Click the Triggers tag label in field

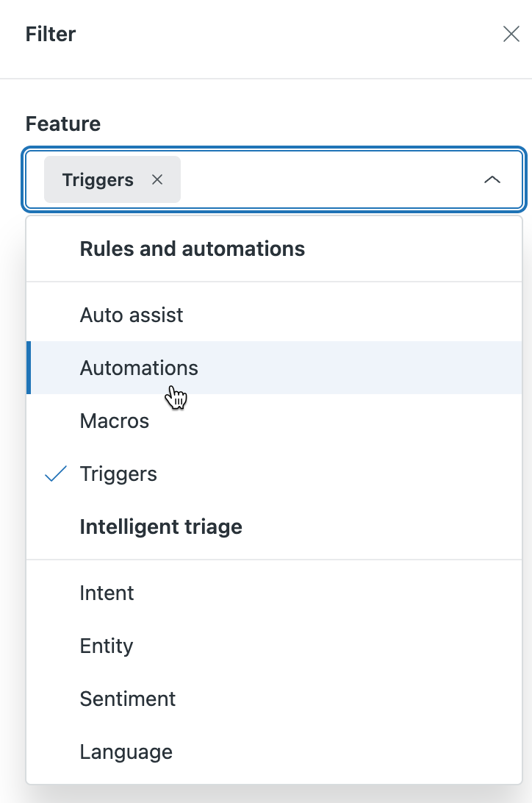tap(98, 179)
